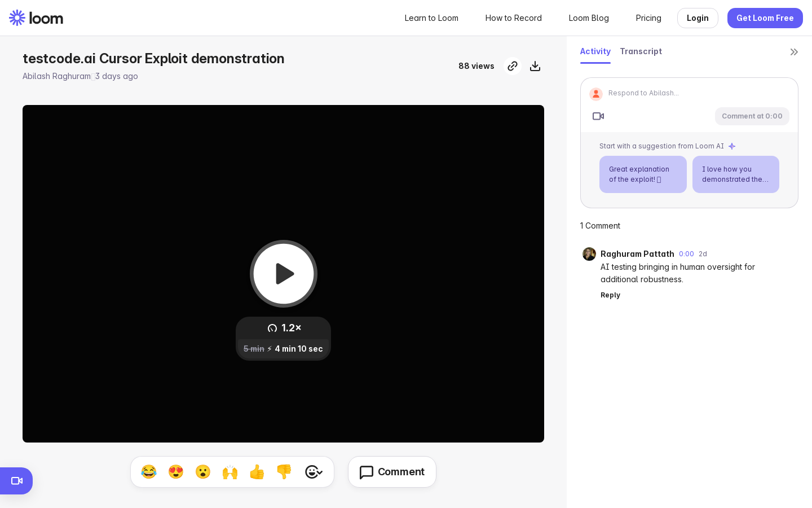Reply to Raghuram Pattath's comment
The image size is (812, 508).
tap(610, 295)
